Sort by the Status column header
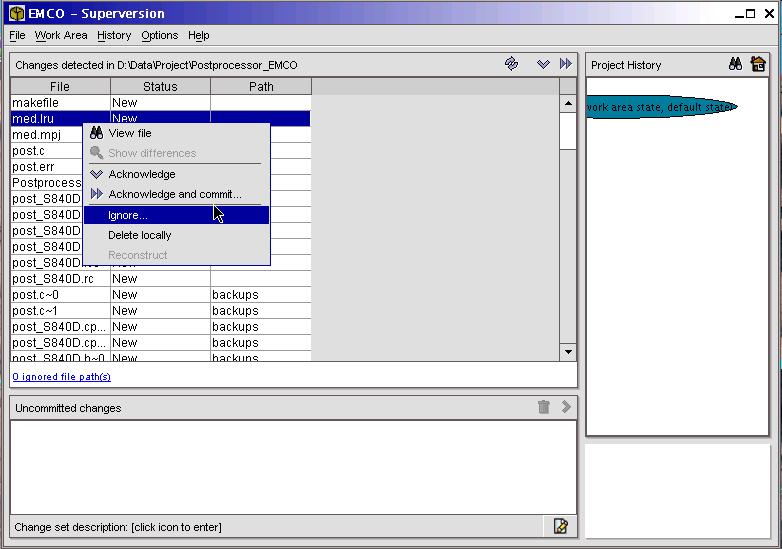The height and width of the screenshot is (549, 782). pyautogui.click(x=161, y=86)
